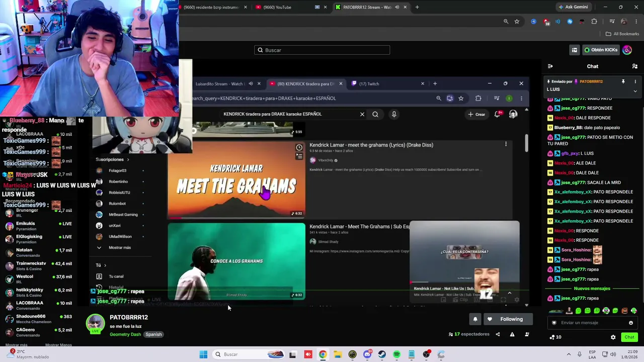Screen dimensions: 644x362
Task: Open YouTube notifications bell
Action: 498,114
